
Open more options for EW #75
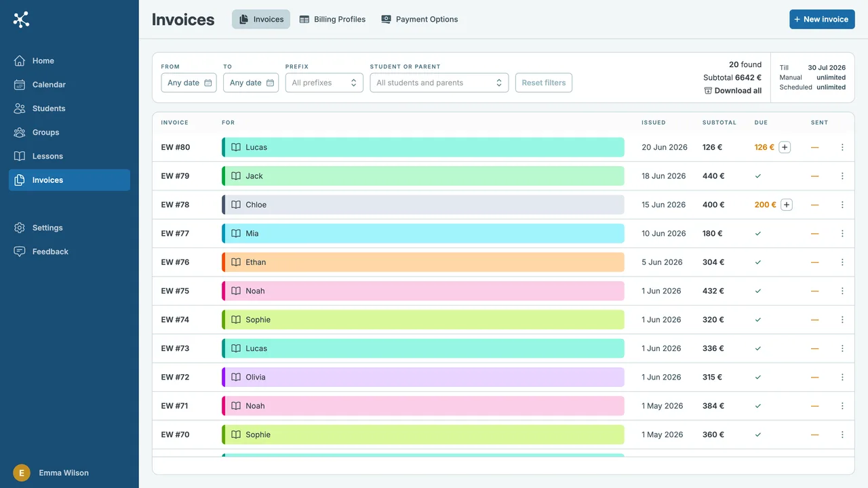[x=842, y=291]
